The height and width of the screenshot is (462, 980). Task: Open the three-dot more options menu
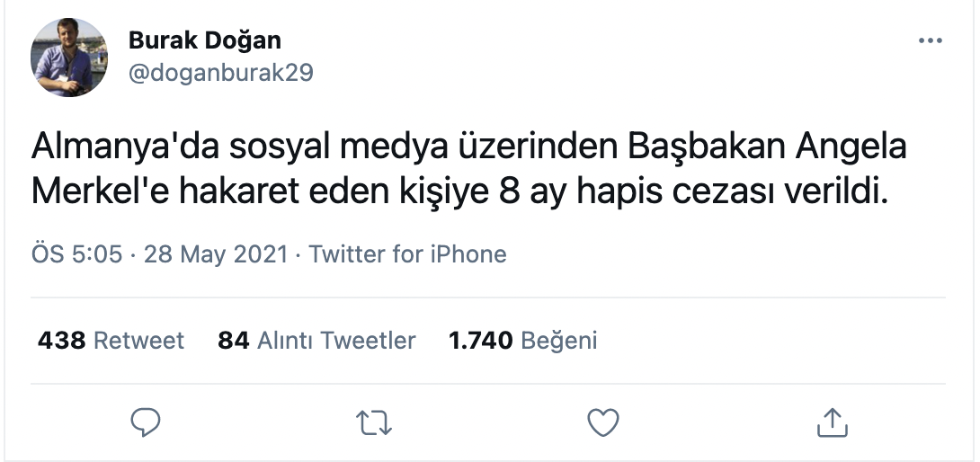pos(930,41)
